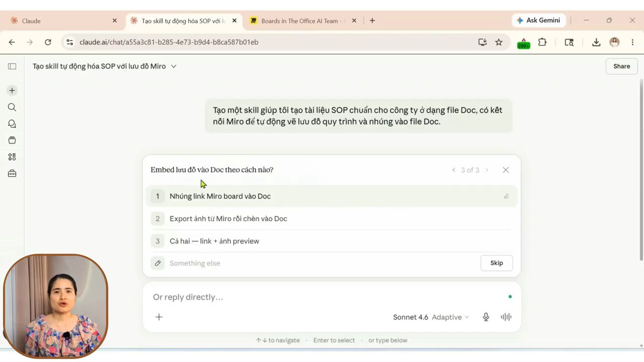Image resolution: width=644 pixels, height=362 pixels.
Task: Open the Projects icon in sidebar
Action: 12,140
